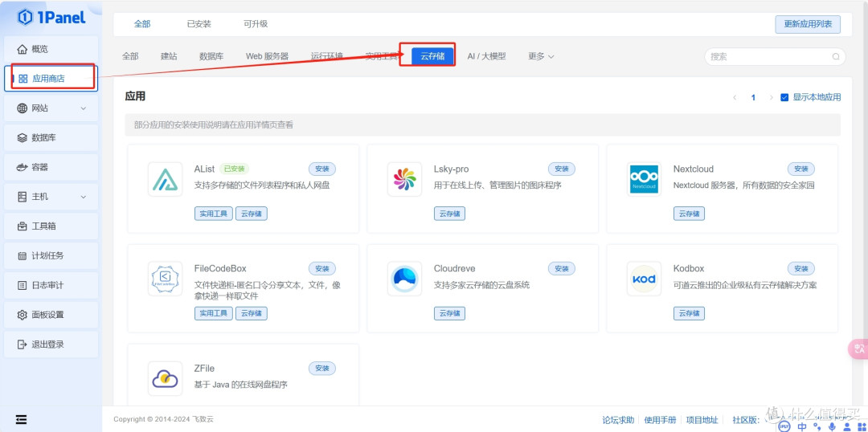Select the 全部 category filter
The image size is (868, 432).
(131, 56)
